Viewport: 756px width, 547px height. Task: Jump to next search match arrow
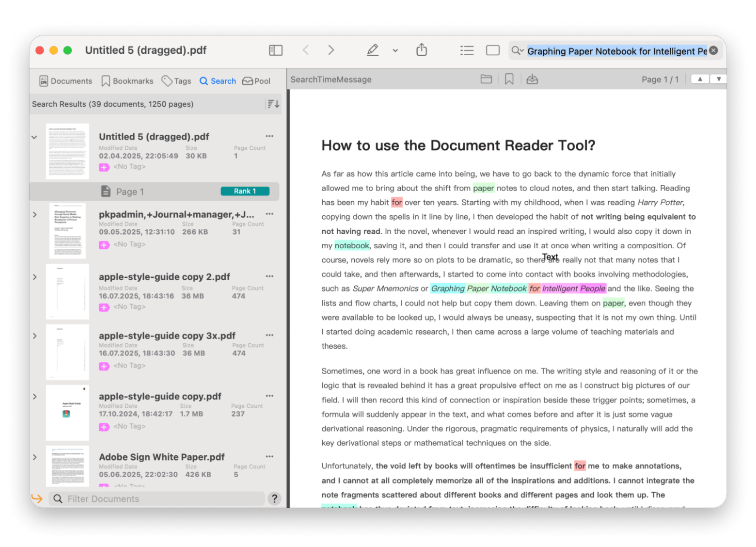(x=718, y=79)
